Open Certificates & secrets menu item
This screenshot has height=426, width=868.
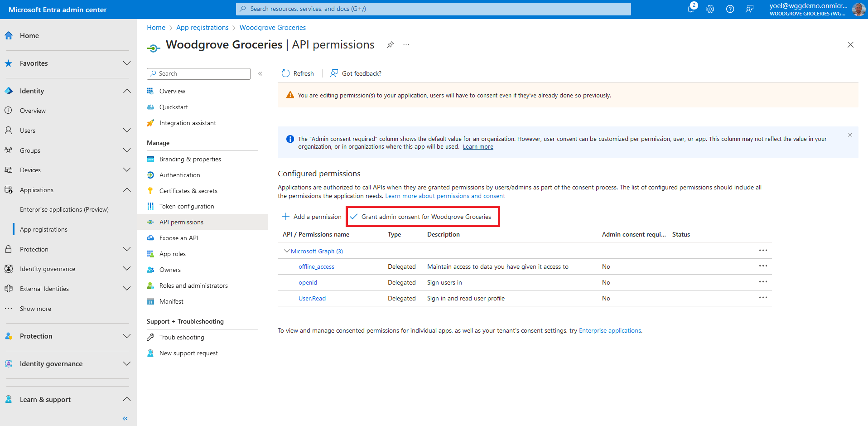tap(188, 191)
